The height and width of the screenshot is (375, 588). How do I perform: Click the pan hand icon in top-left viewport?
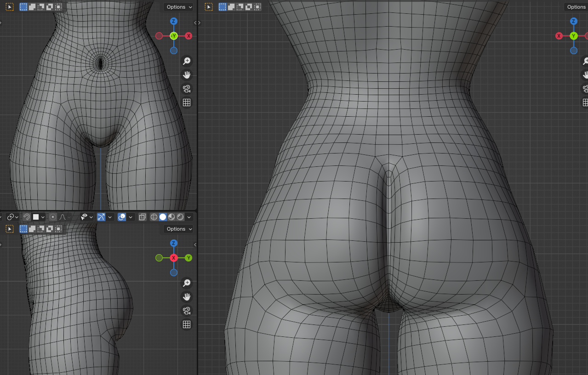click(x=187, y=75)
